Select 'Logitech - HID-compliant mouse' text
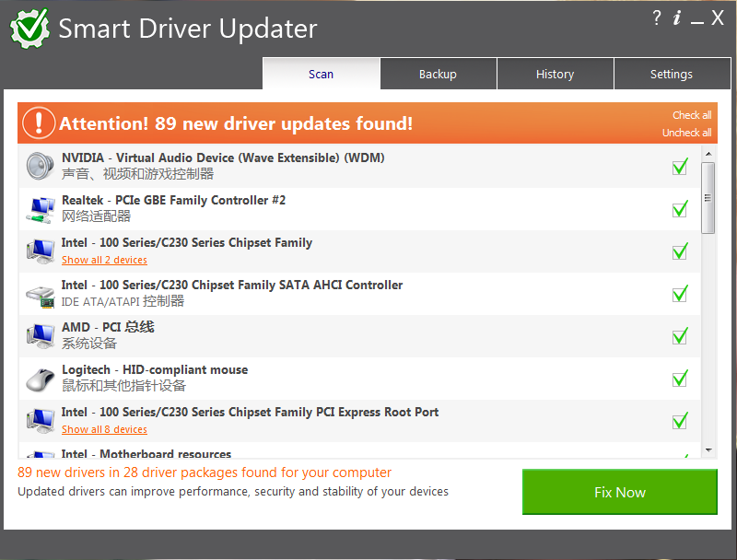Image resolution: width=737 pixels, height=560 pixels. (155, 369)
